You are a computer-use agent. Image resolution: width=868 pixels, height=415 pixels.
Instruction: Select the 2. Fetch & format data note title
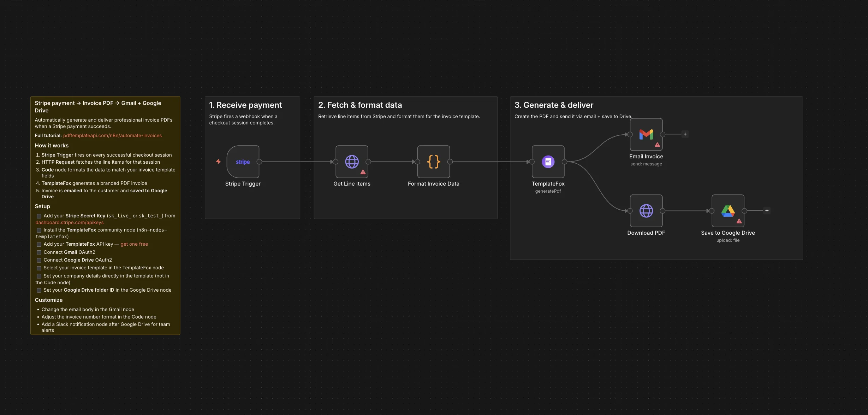click(x=360, y=105)
